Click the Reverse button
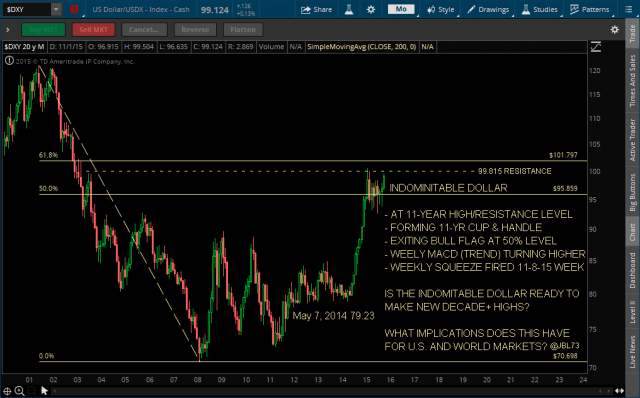640x398 pixels. [195, 29]
